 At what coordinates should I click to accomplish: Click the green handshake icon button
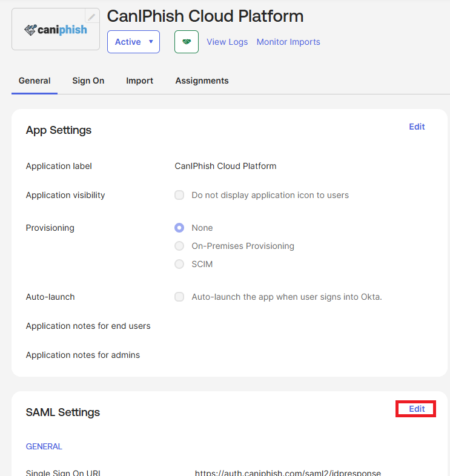187,42
